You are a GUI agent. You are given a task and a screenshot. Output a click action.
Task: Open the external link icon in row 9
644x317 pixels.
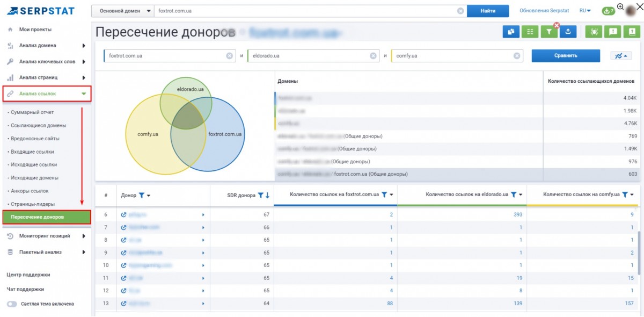tap(124, 253)
